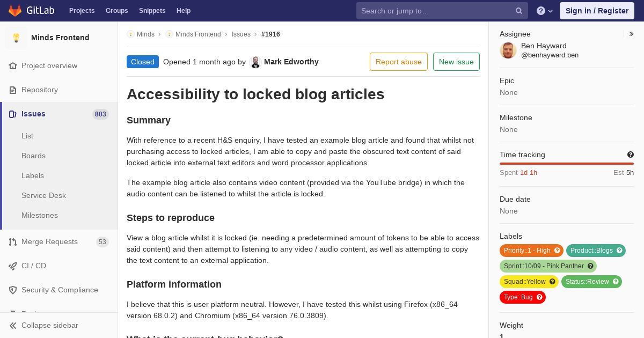The height and width of the screenshot is (338, 644).
Task: Click the Collapse sidebar double-chevron icon
Action: coord(13,325)
